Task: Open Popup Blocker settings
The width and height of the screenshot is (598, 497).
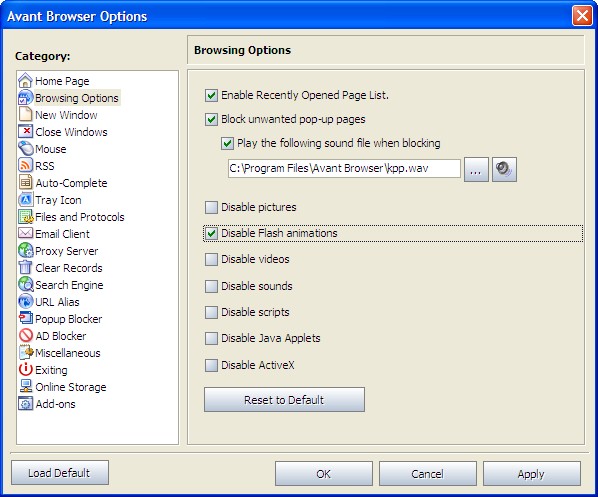Action: point(69,318)
